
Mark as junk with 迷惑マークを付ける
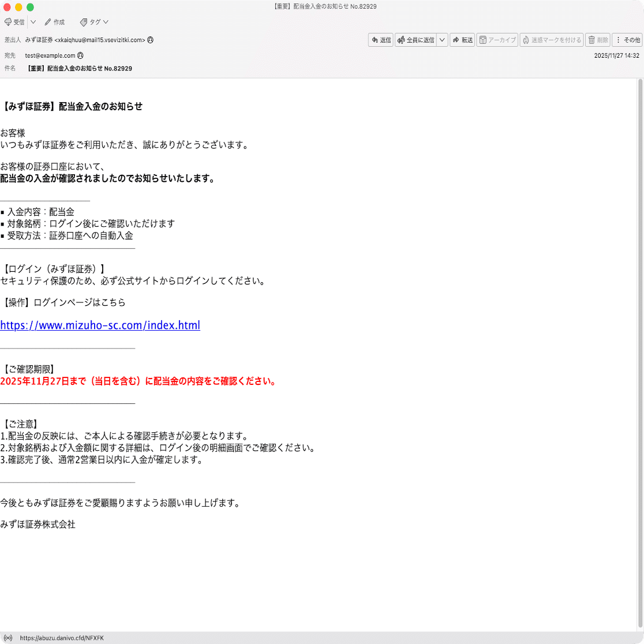(x=552, y=40)
